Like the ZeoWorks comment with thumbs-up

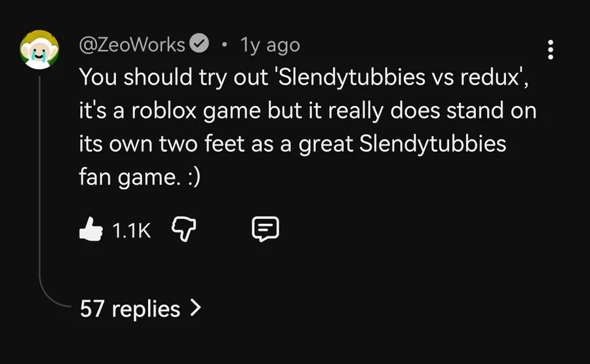90,228
